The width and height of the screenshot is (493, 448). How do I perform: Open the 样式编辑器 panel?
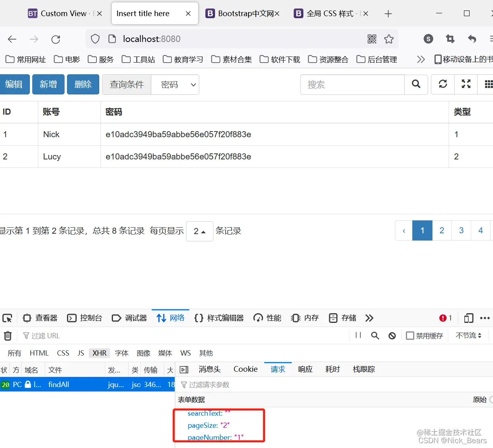coord(219,318)
